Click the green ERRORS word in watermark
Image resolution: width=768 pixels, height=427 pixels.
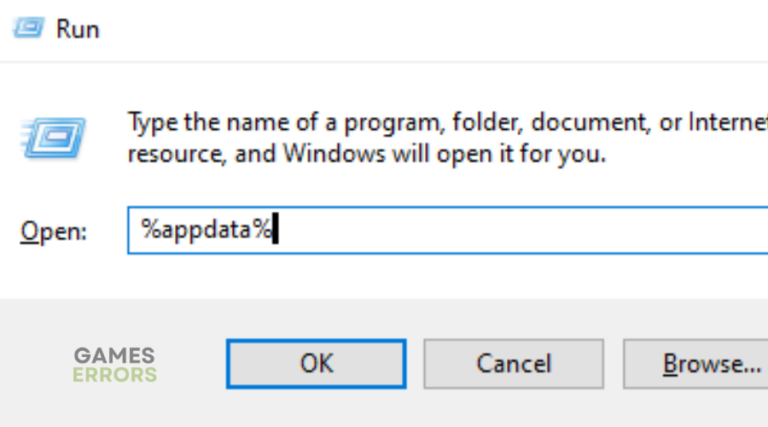pos(114,375)
